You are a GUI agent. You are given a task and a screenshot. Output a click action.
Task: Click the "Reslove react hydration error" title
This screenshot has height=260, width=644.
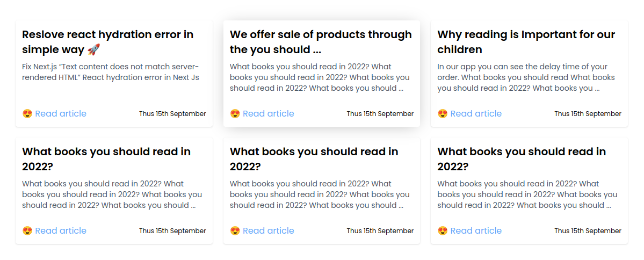click(107, 35)
